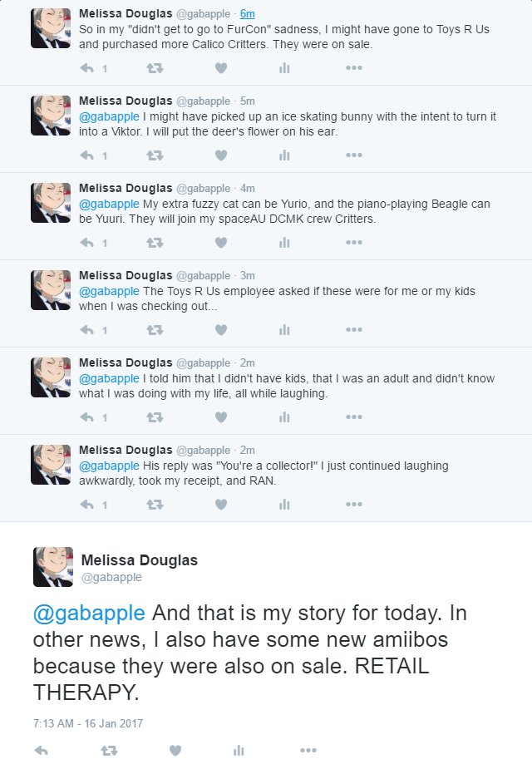532x769 pixels.
Task: Retweet the 'You're a collector!' tweet
Action: 155,505
